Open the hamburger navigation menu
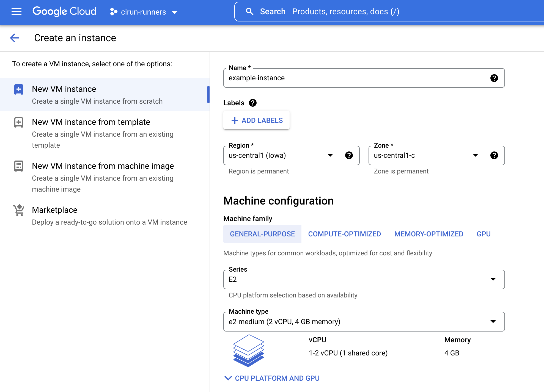The image size is (544, 392). click(x=17, y=12)
